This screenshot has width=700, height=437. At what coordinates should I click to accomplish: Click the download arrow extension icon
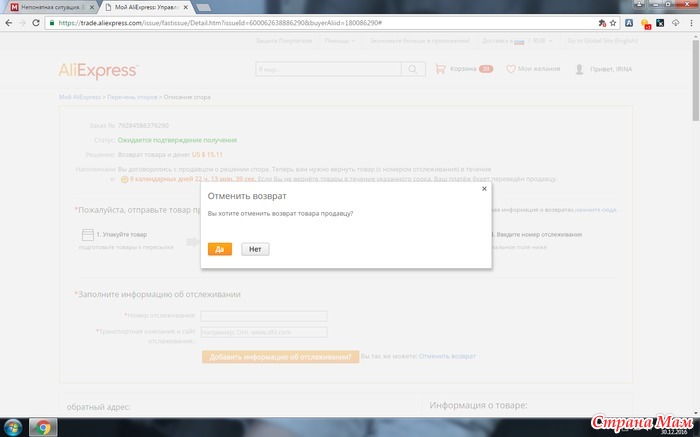point(675,23)
